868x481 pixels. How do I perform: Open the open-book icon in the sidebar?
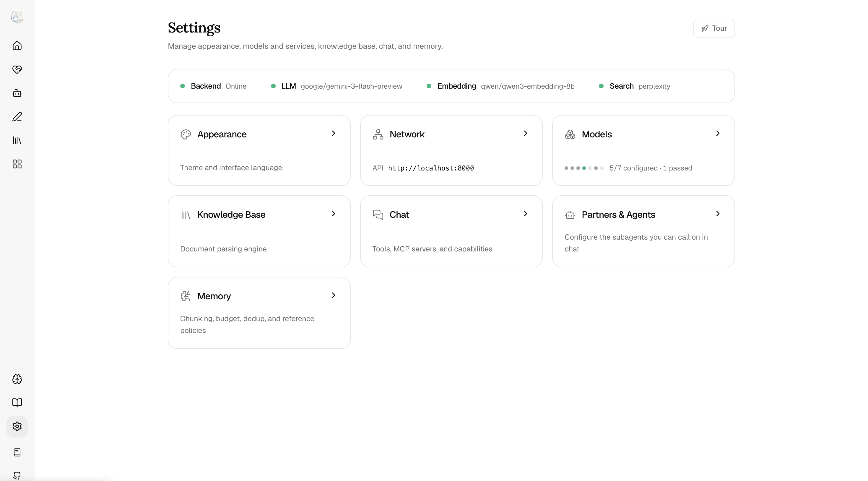tap(17, 402)
